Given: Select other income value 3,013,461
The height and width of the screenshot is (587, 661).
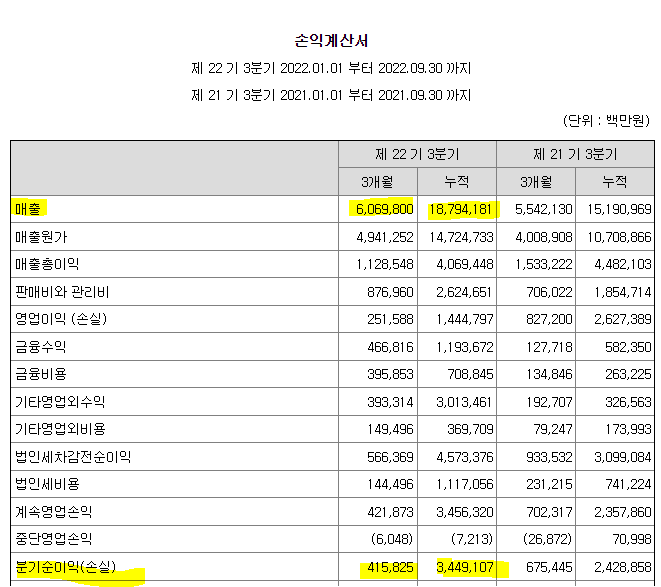Looking at the screenshot, I should [464, 402].
